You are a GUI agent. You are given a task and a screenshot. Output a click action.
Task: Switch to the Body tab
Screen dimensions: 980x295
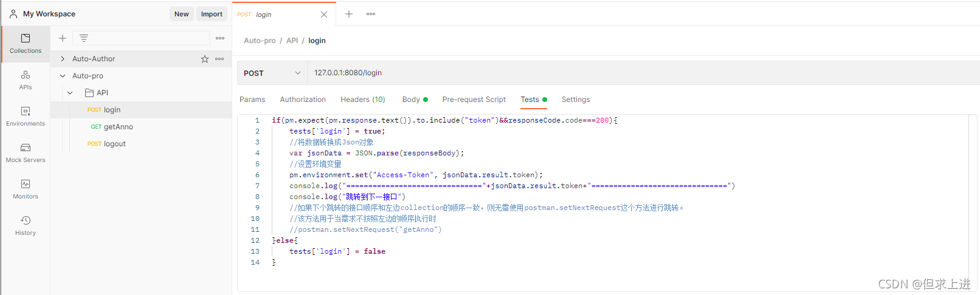point(415,100)
